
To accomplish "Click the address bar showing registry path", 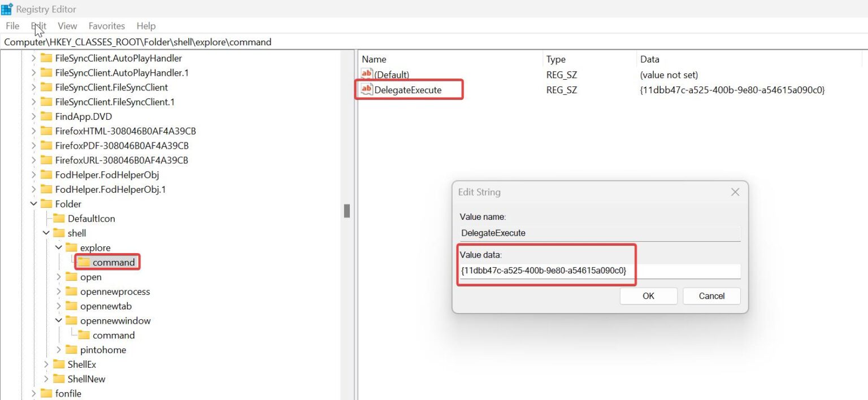I will click(170, 42).
